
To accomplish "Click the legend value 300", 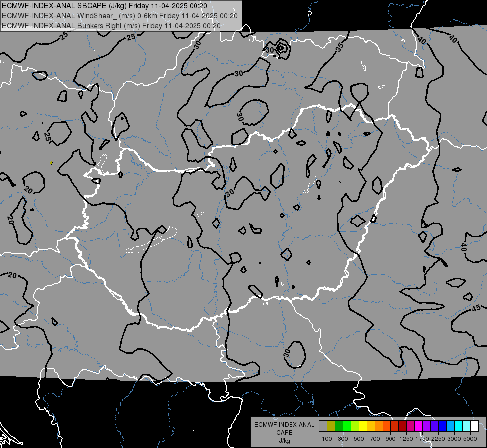I will [x=343, y=439].
